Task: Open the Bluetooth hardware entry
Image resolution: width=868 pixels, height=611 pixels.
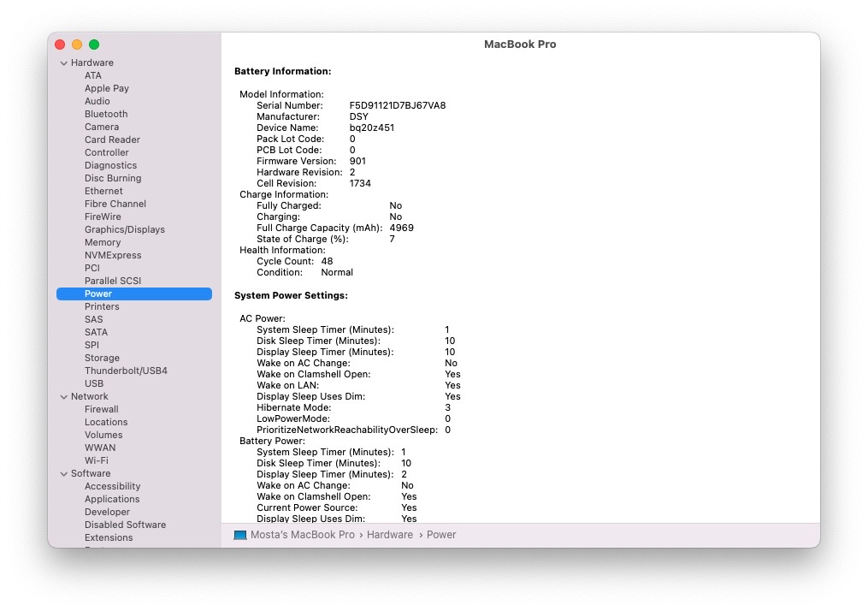Action: pyautogui.click(x=106, y=114)
